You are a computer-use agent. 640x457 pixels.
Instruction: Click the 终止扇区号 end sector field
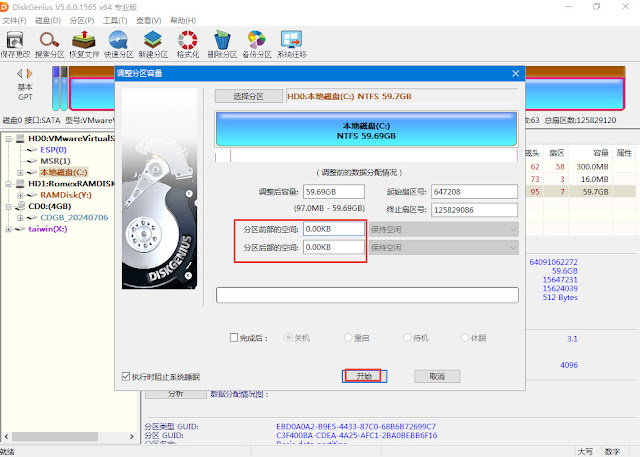(x=474, y=210)
